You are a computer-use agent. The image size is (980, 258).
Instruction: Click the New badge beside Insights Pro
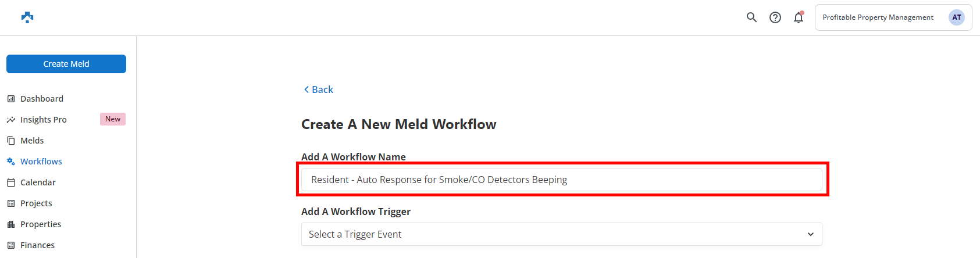113,119
